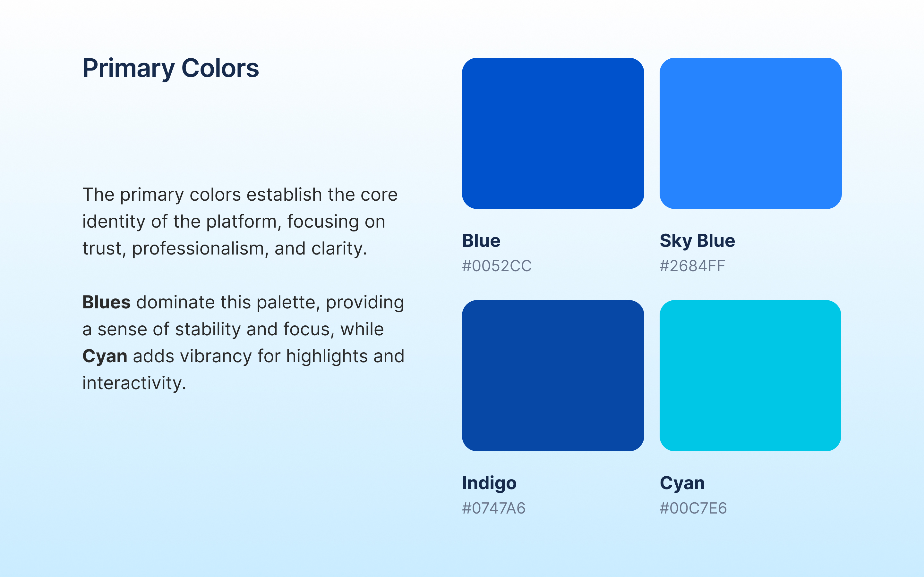The image size is (924, 577).
Task: Click the "Blue" swatch name label
Action: [481, 241]
